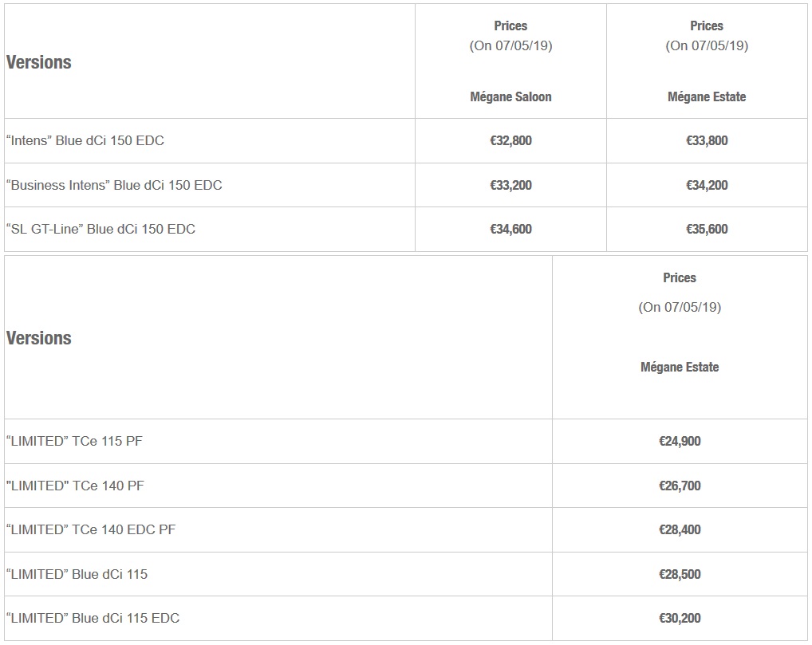Click the €32,800 price cell
The width and height of the screenshot is (812, 645).
(x=510, y=140)
